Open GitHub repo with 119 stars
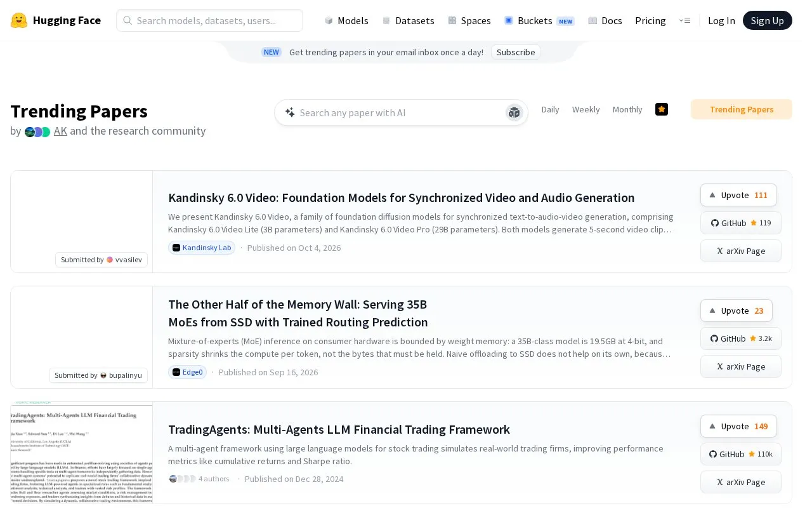Image resolution: width=812 pixels, height=508 pixels. pyautogui.click(x=741, y=223)
